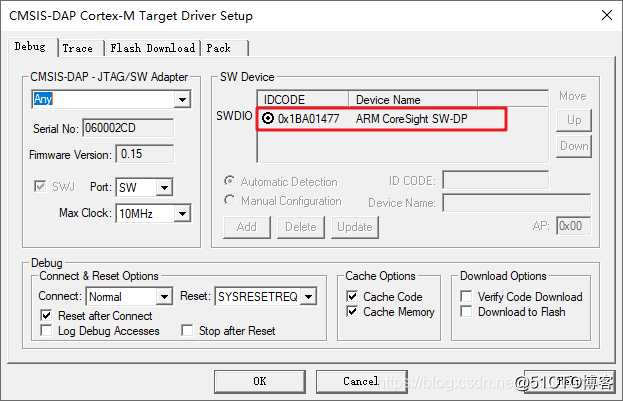
Task: Click the AP field showing 0x00
Action: click(573, 226)
